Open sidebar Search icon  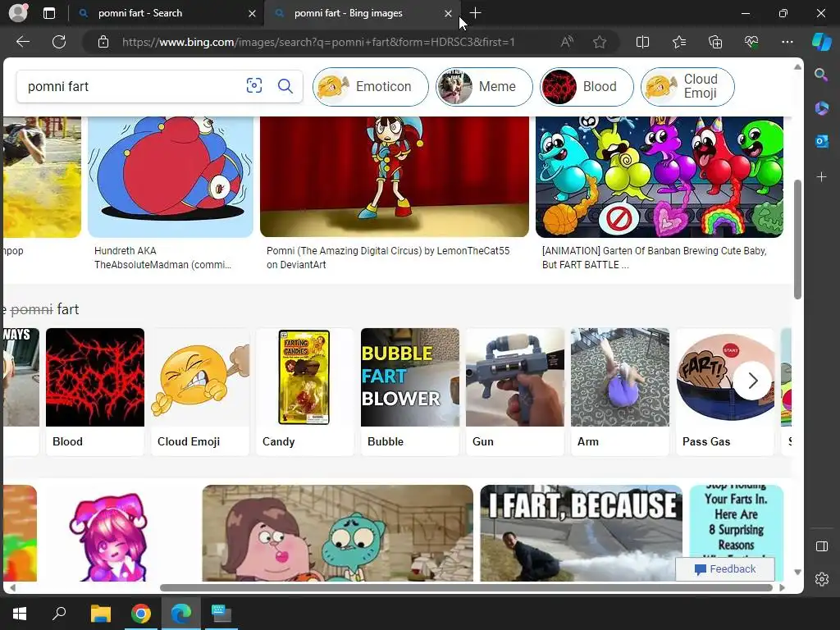821,75
